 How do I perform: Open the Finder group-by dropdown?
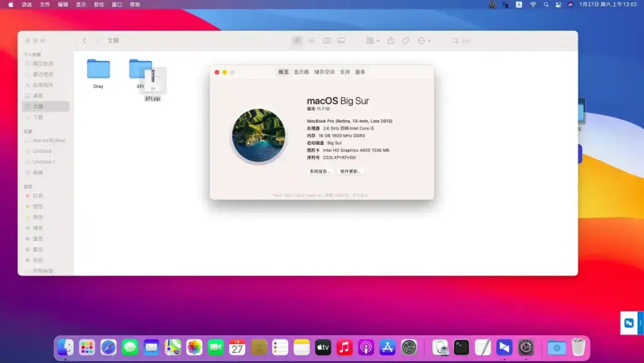pos(373,41)
